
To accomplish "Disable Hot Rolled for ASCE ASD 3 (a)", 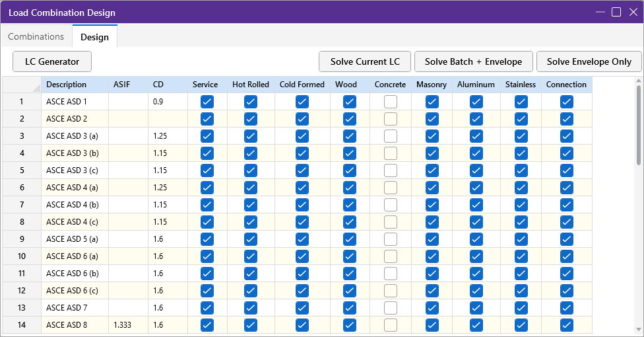I will pos(250,136).
